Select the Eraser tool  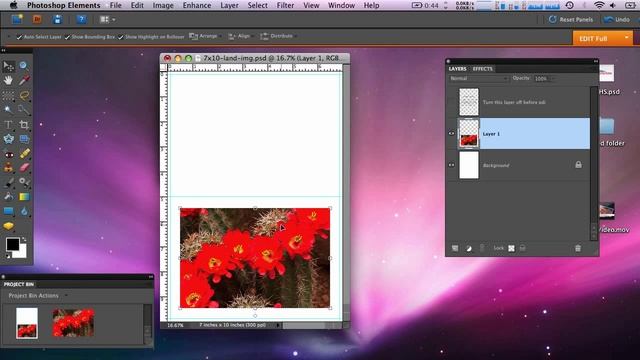click(x=24, y=168)
